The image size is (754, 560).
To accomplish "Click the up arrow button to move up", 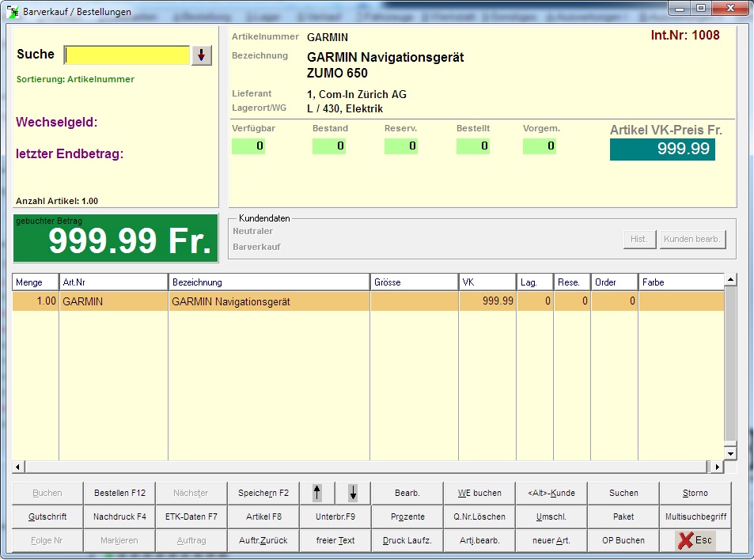I will pos(317,493).
